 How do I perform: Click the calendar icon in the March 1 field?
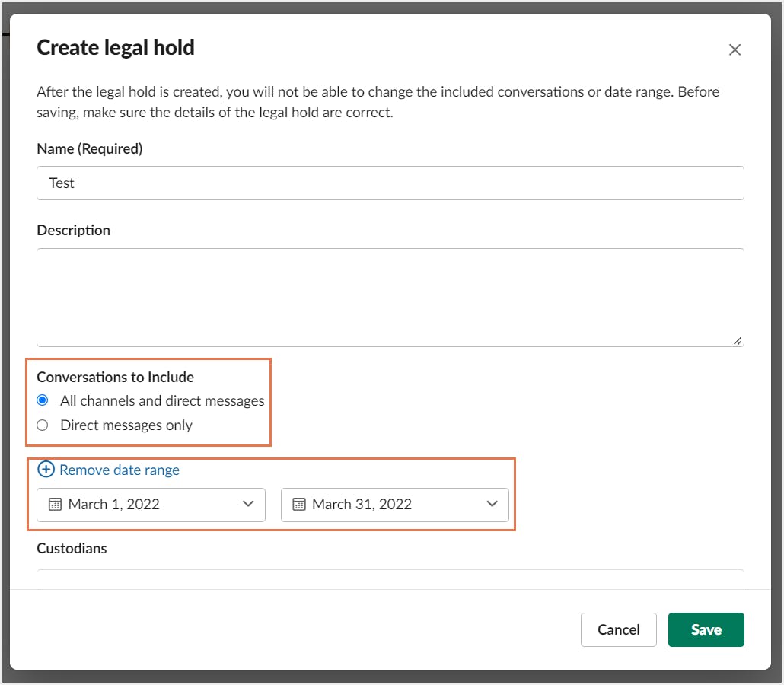pyautogui.click(x=55, y=504)
